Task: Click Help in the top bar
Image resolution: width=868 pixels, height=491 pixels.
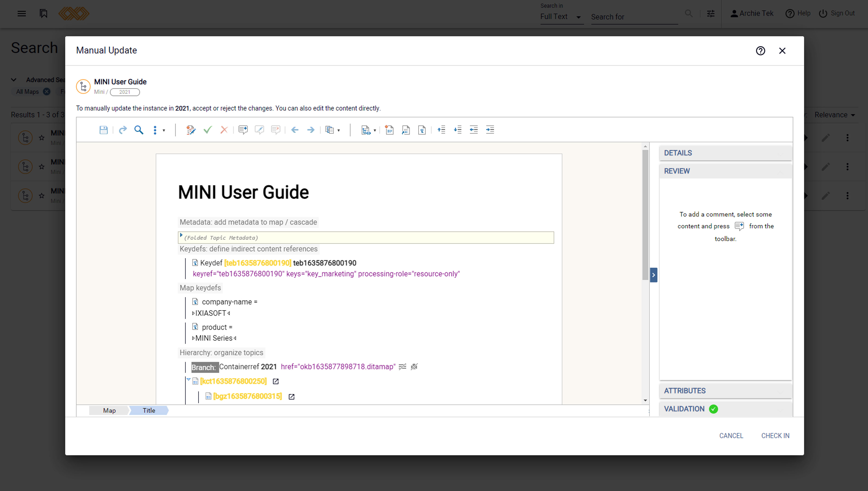Action: (x=798, y=14)
